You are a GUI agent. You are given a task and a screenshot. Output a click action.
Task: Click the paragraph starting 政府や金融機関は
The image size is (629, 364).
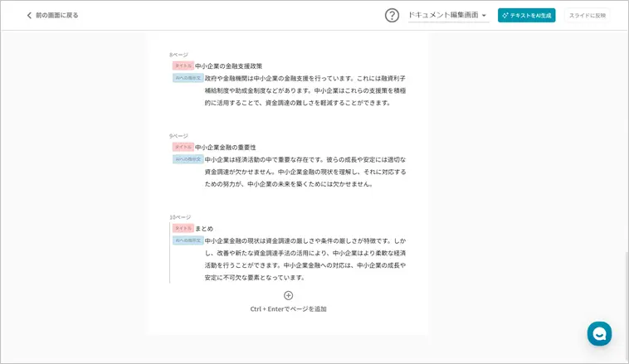pyautogui.click(x=305, y=90)
